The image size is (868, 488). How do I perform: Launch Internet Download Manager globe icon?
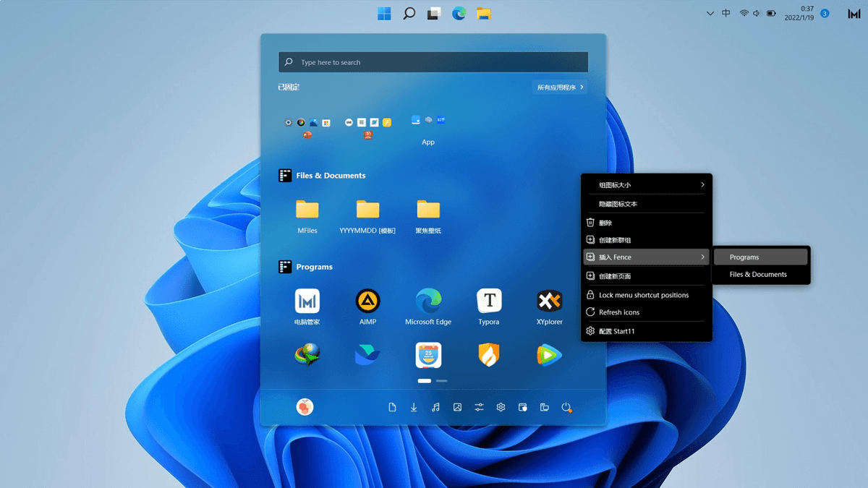click(x=307, y=355)
